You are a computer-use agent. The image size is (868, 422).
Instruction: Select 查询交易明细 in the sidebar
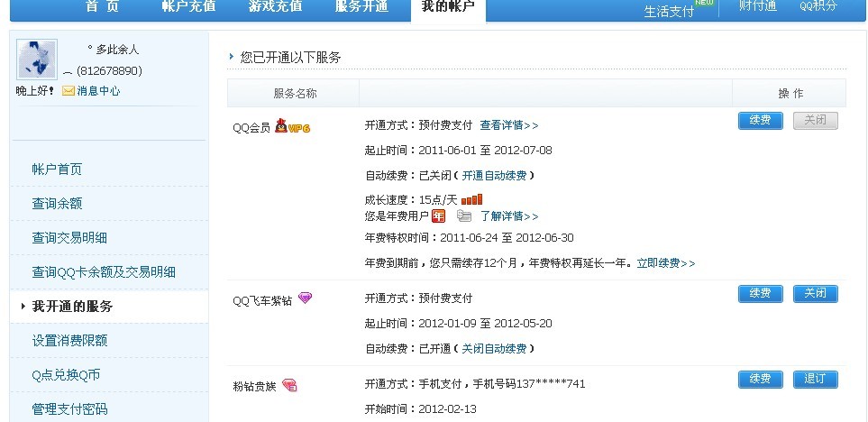69,237
